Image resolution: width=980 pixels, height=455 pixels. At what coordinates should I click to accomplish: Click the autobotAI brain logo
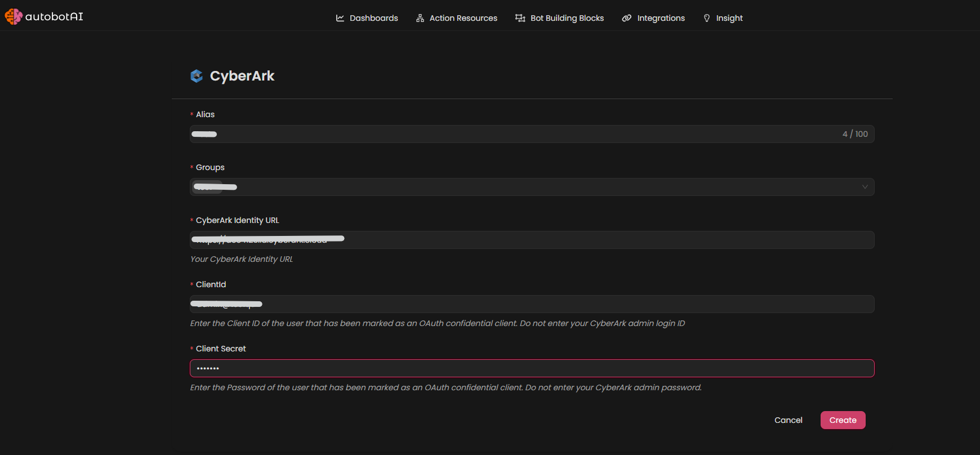pyautogui.click(x=14, y=17)
